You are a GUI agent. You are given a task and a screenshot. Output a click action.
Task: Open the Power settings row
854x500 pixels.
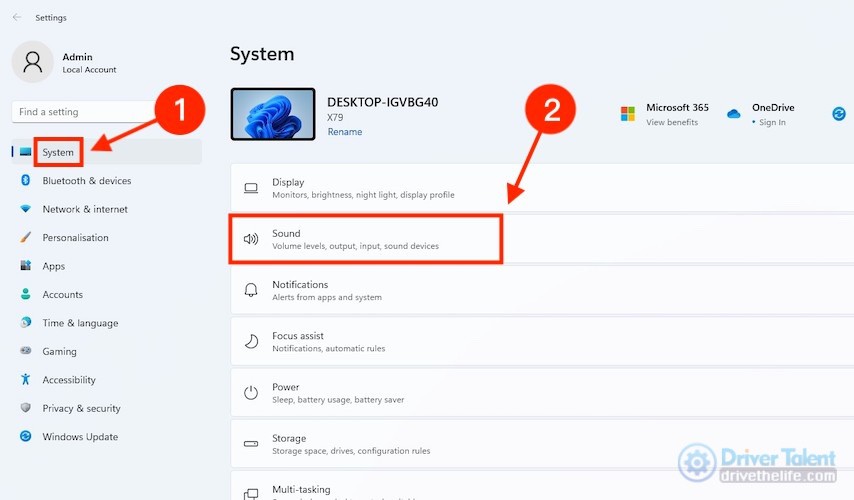coord(542,392)
